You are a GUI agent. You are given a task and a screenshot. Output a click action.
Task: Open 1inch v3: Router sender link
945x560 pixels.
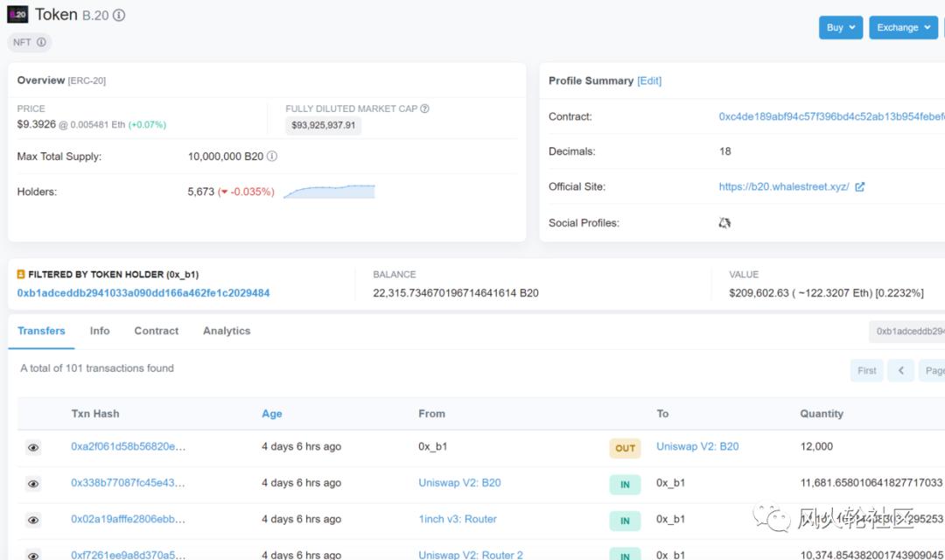click(x=458, y=519)
